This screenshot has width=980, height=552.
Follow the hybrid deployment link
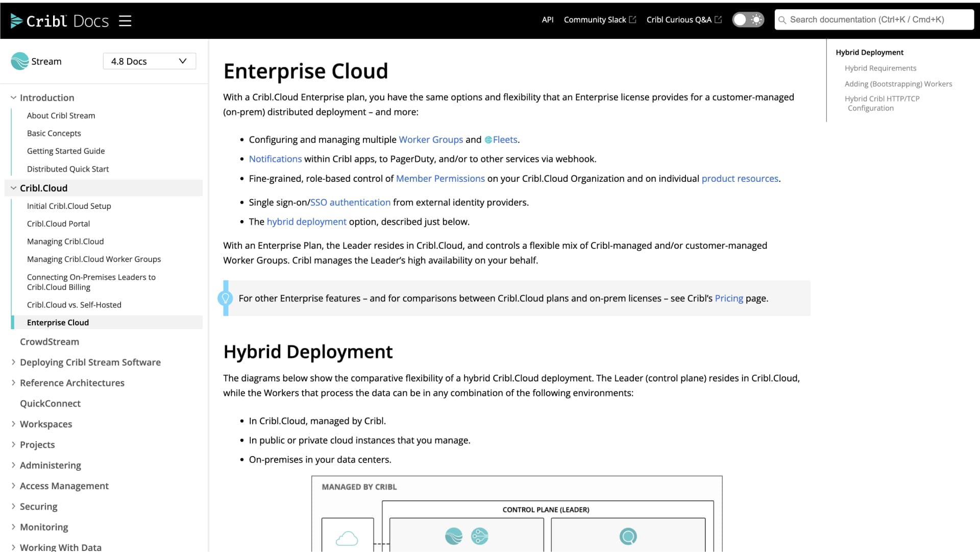click(x=306, y=222)
